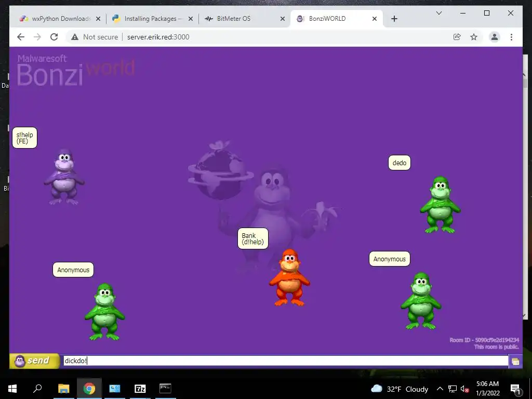Viewport: 532px width, 399px height.
Task: Click the Anonymous bubble above lower-right Bonzi
Action: click(x=390, y=259)
